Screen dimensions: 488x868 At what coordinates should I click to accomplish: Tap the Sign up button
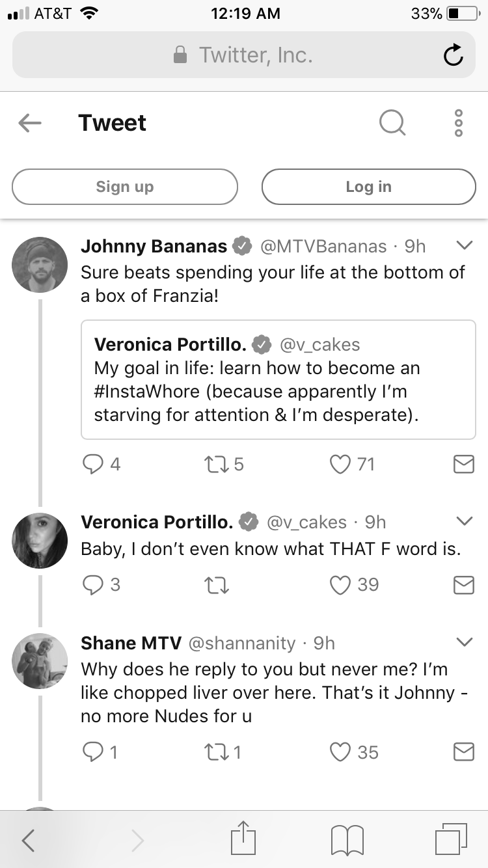(125, 187)
